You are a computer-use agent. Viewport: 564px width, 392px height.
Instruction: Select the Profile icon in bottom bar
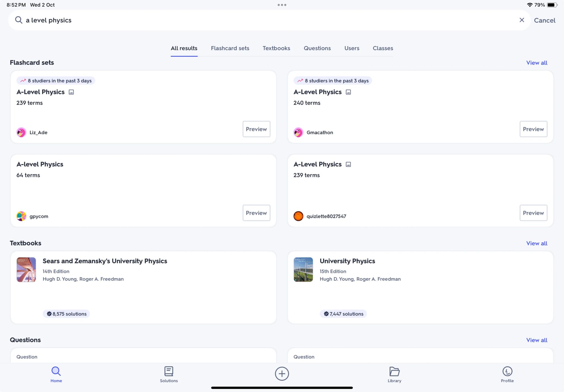(507, 372)
